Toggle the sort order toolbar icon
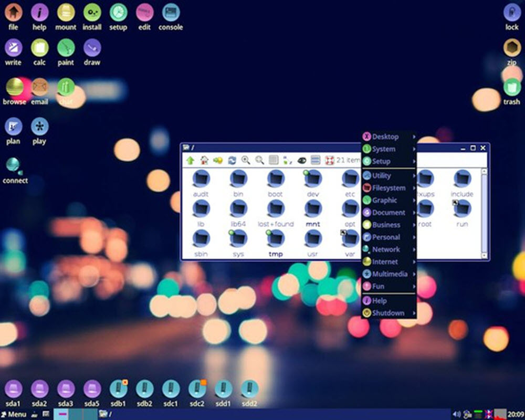 [x=287, y=160]
